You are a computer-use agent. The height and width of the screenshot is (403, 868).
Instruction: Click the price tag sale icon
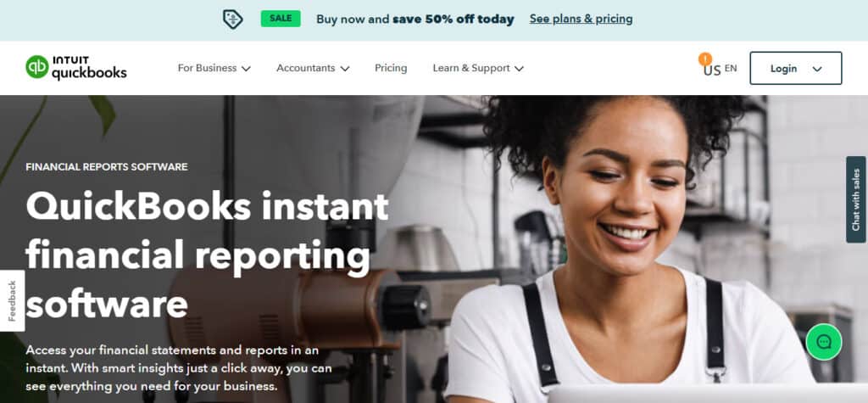tap(232, 20)
